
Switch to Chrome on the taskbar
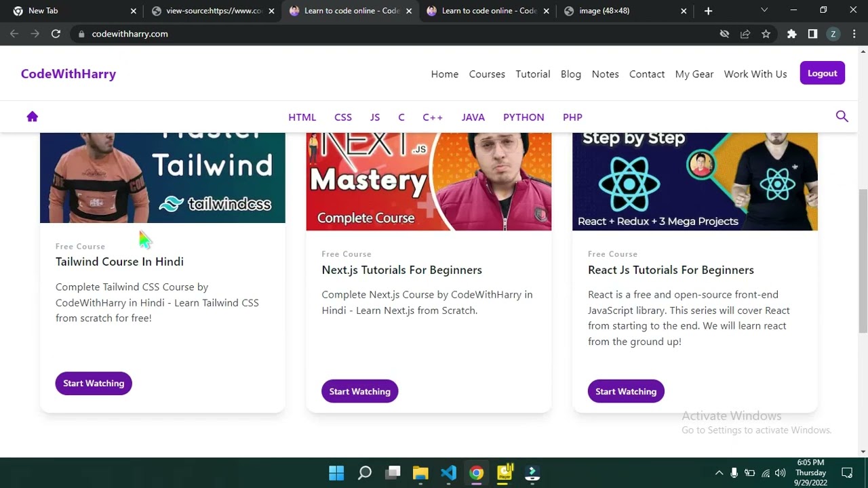click(477, 473)
